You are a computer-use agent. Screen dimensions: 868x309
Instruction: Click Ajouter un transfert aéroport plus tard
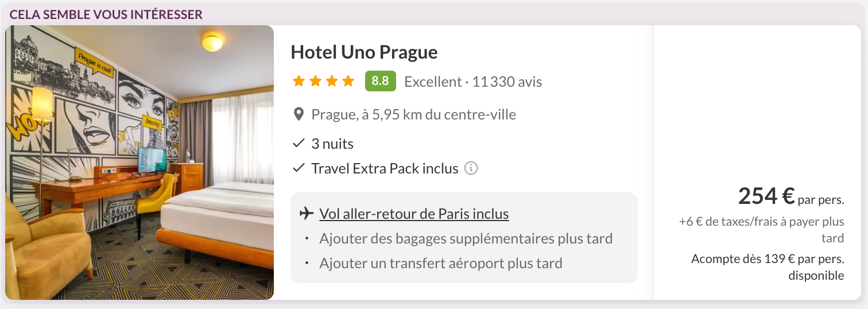coord(440,264)
